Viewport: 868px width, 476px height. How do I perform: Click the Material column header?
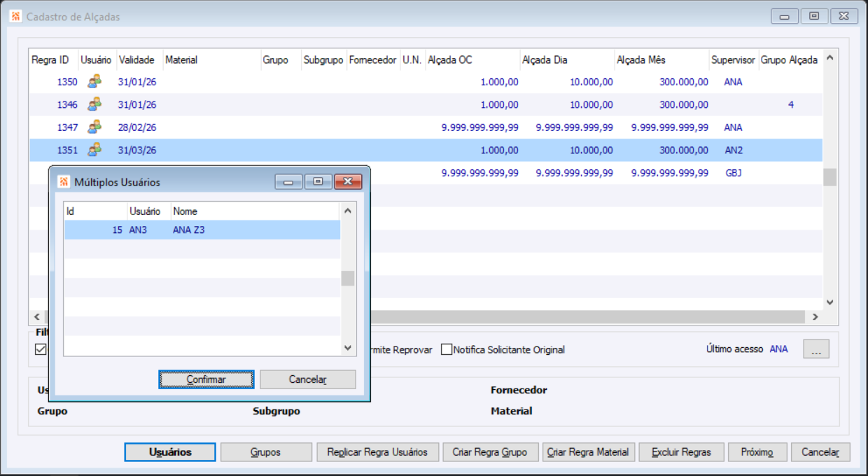click(211, 60)
